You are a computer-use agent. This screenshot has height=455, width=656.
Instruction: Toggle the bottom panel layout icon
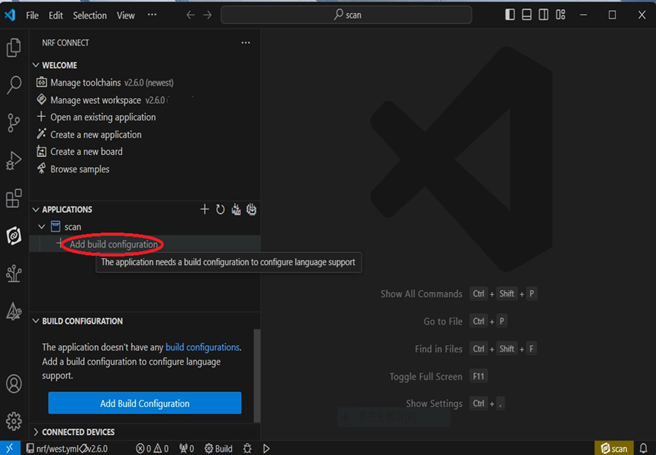(527, 15)
